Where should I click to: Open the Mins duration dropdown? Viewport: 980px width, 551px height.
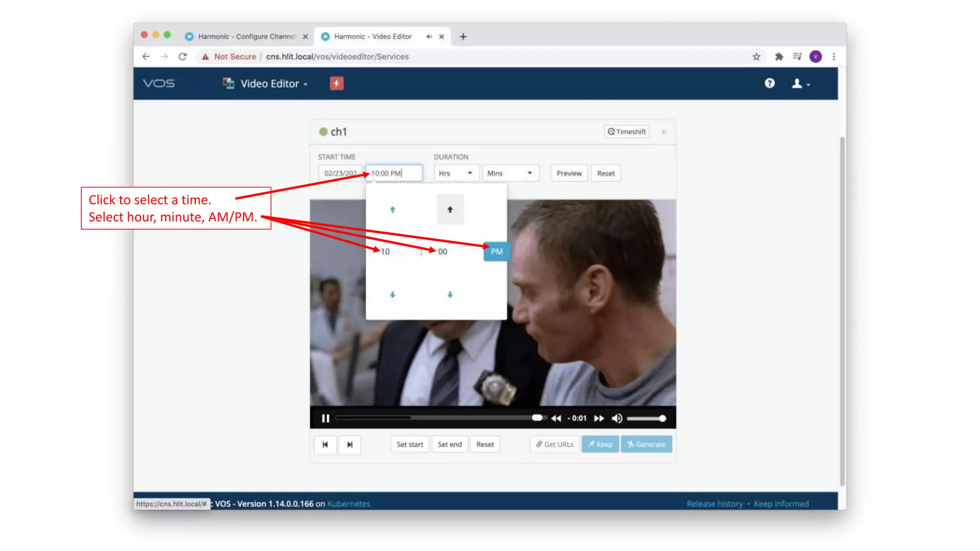(x=510, y=173)
